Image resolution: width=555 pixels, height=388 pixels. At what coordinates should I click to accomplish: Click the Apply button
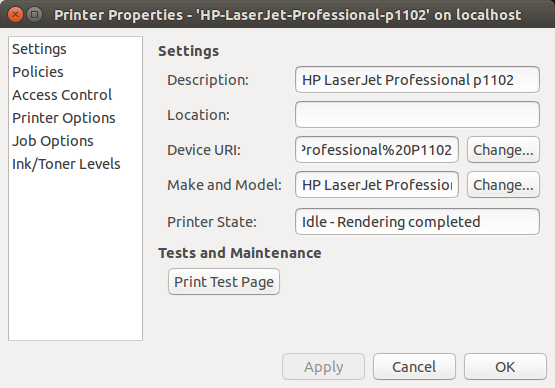click(x=324, y=367)
